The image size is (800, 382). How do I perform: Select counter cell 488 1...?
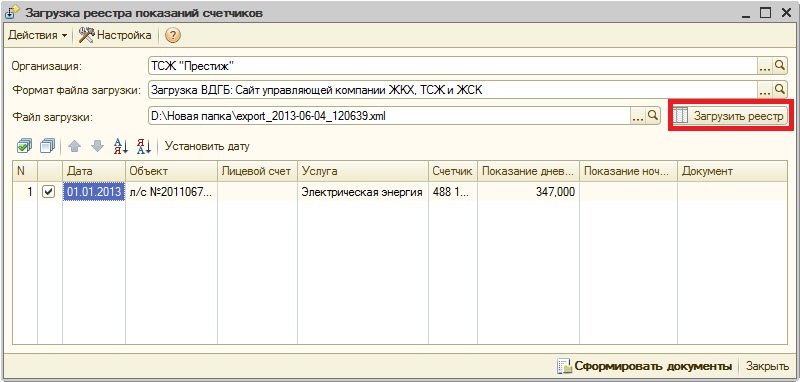(x=453, y=192)
